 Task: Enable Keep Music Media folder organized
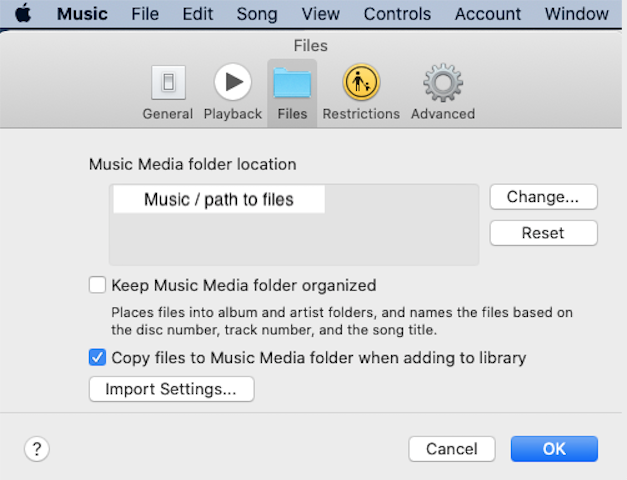tap(97, 285)
